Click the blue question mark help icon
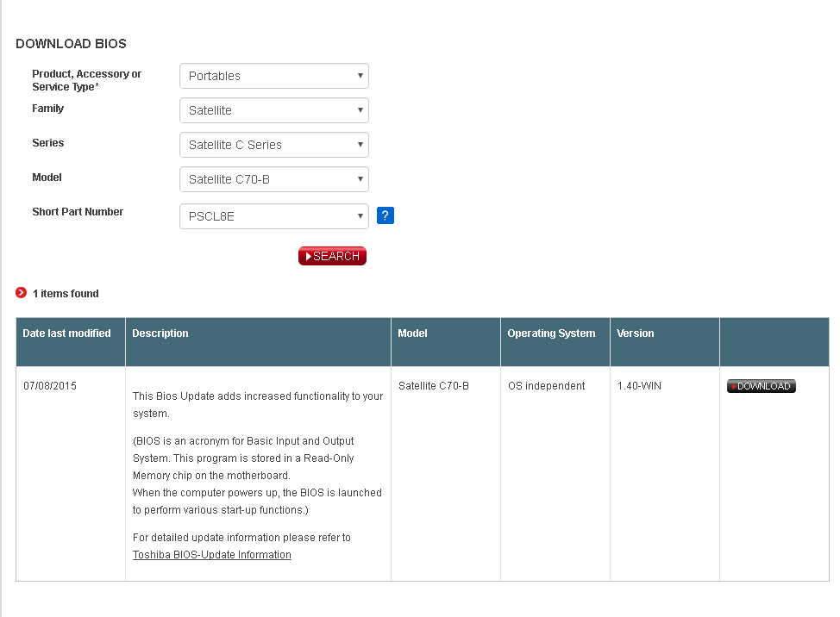 pos(386,215)
